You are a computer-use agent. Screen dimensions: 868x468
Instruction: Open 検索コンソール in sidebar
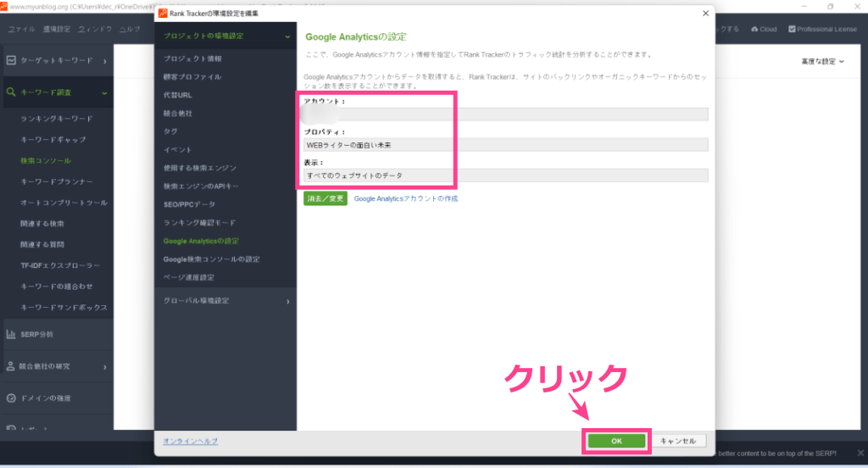(x=46, y=160)
